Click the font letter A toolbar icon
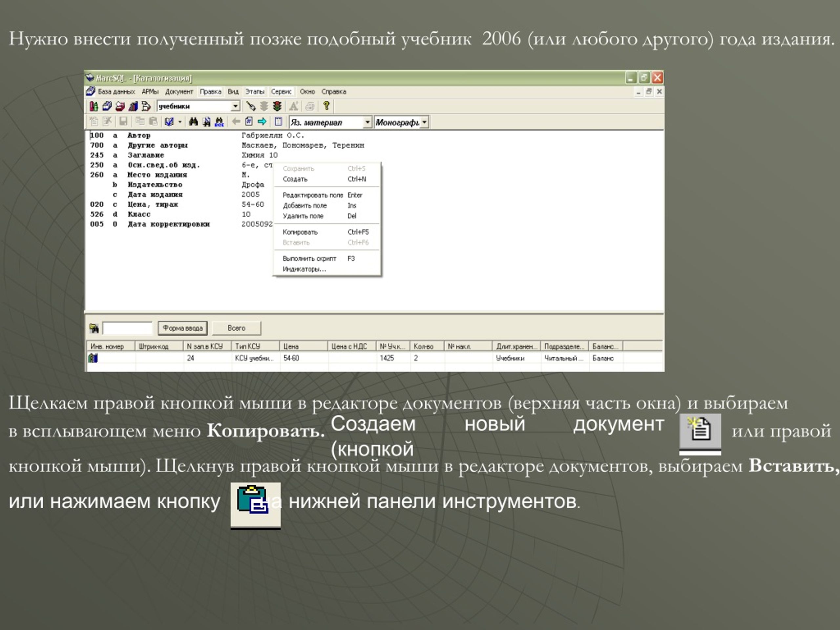The image size is (840, 630). (294, 106)
